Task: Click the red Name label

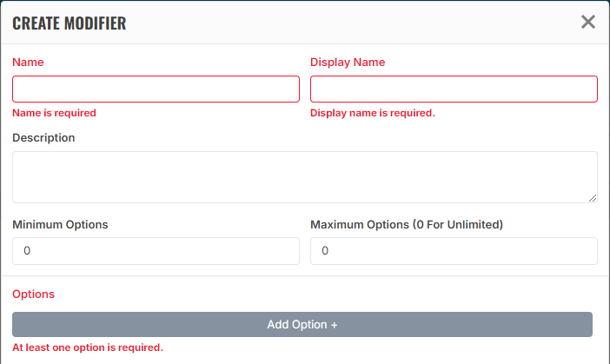Action: (x=28, y=63)
